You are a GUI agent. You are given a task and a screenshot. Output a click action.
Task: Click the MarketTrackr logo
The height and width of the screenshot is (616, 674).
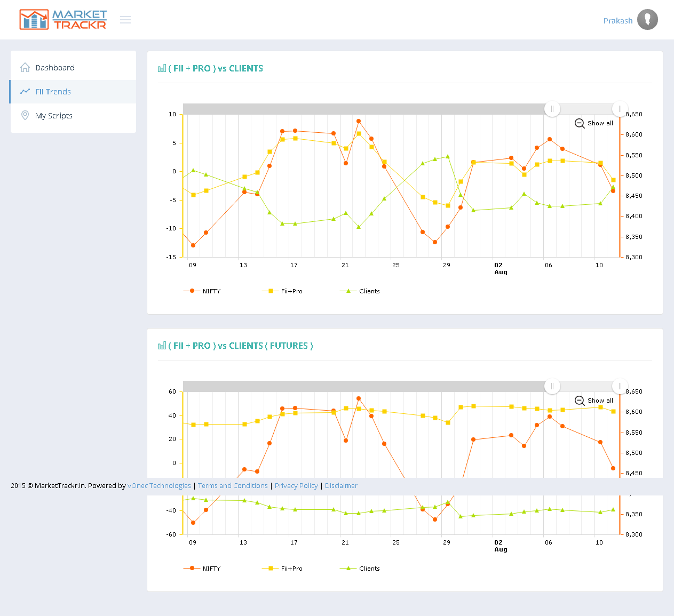click(x=63, y=20)
